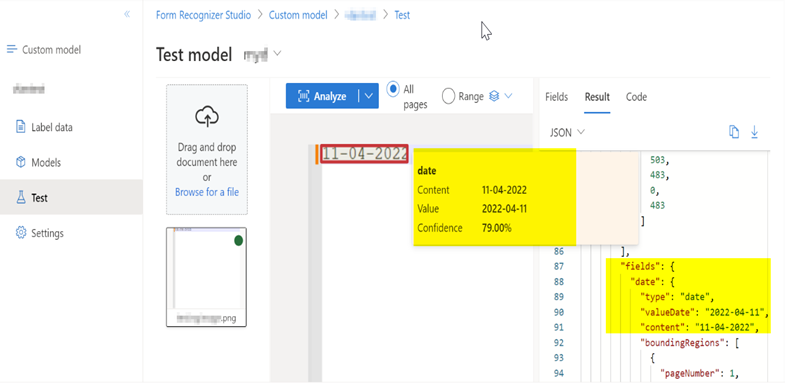The height and width of the screenshot is (383, 785).
Task: Click the Custom model hamburger menu icon
Action: tap(12, 49)
